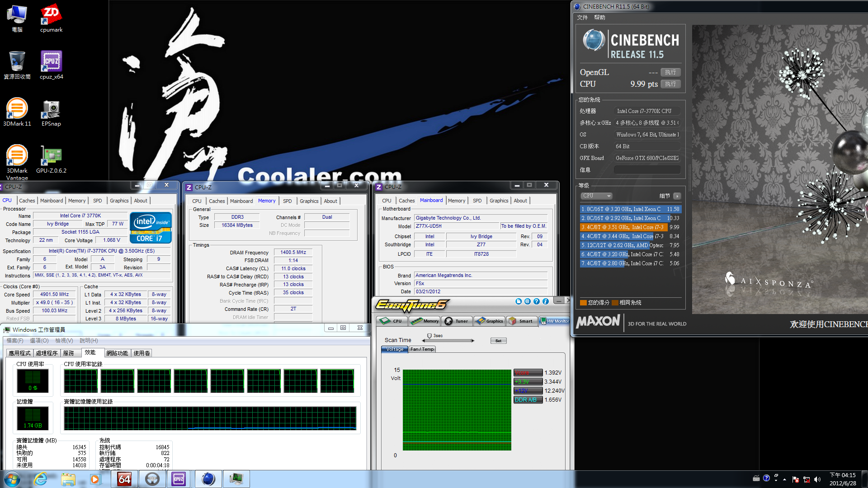Screen dimensions: 868x488
Task: Switch to Task Manager 處理程序 tab
Action: pyautogui.click(x=47, y=353)
